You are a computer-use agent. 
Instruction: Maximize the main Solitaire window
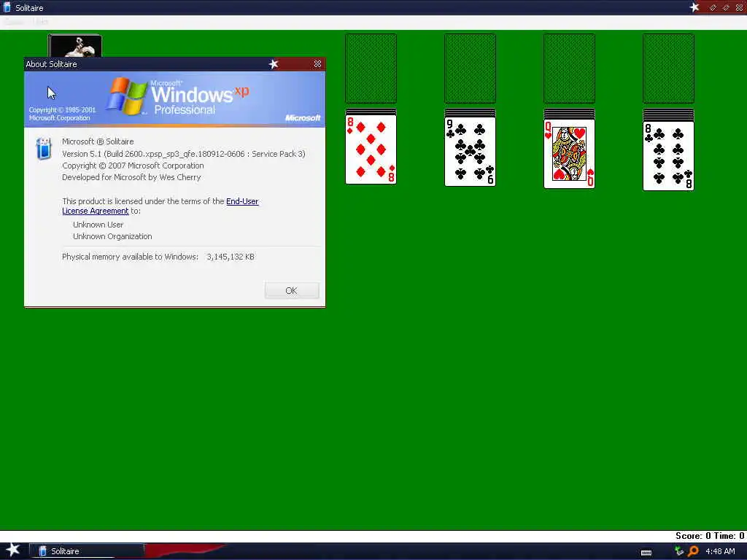726,7
